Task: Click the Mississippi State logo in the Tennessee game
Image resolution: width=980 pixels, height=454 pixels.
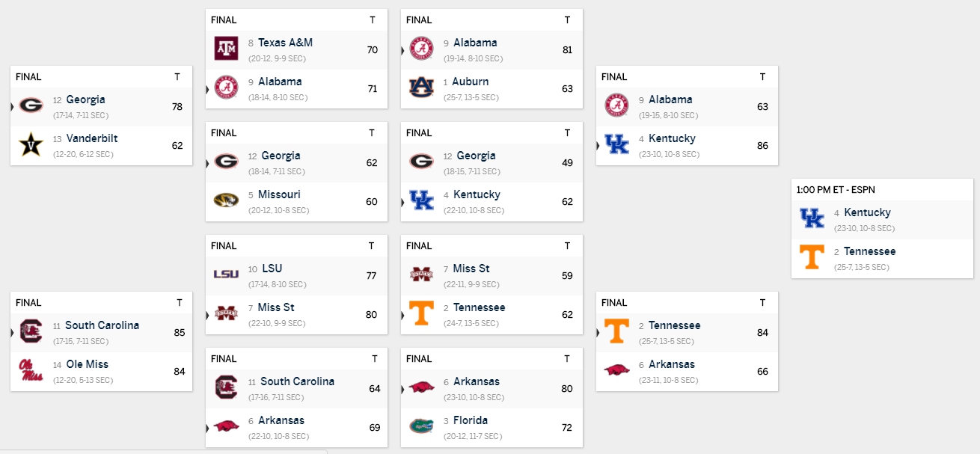Action: point(421,274)
